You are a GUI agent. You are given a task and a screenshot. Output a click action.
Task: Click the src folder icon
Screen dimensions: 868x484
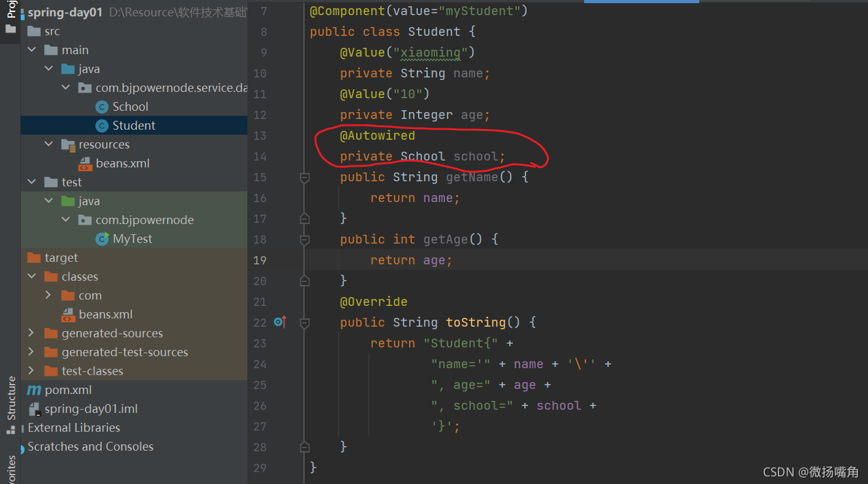click(x=34, y=31)
